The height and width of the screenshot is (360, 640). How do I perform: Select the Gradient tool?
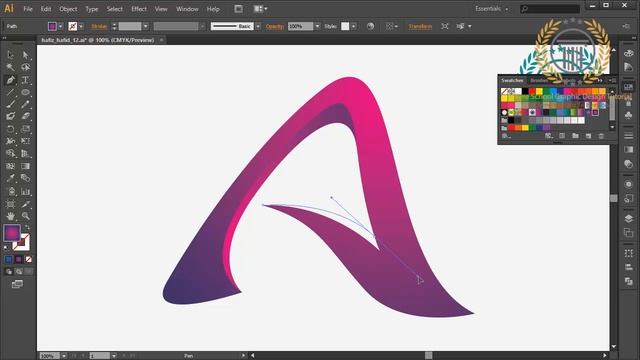[x=25, y=166]
